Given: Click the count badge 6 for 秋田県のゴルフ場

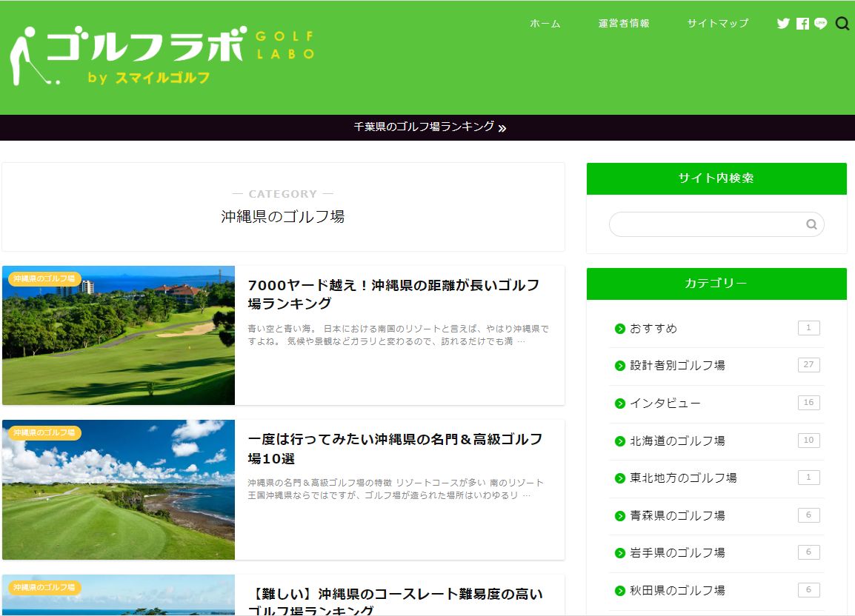Looking at the screenshot, I should 808,589.
